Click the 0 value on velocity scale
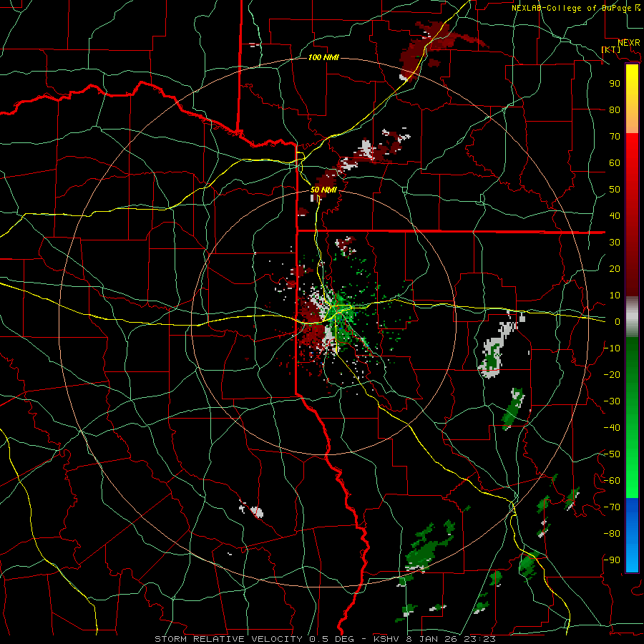 (x=618, y=321)
